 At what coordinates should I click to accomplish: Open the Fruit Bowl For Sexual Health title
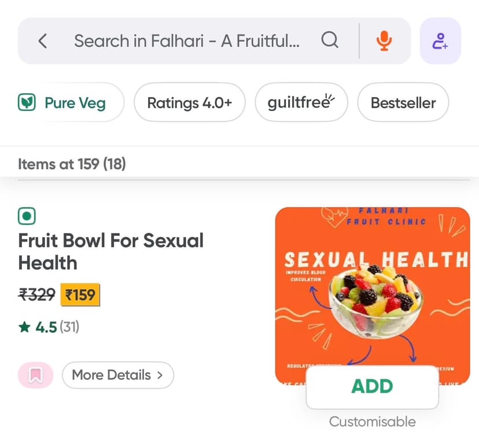pos(110,251)
